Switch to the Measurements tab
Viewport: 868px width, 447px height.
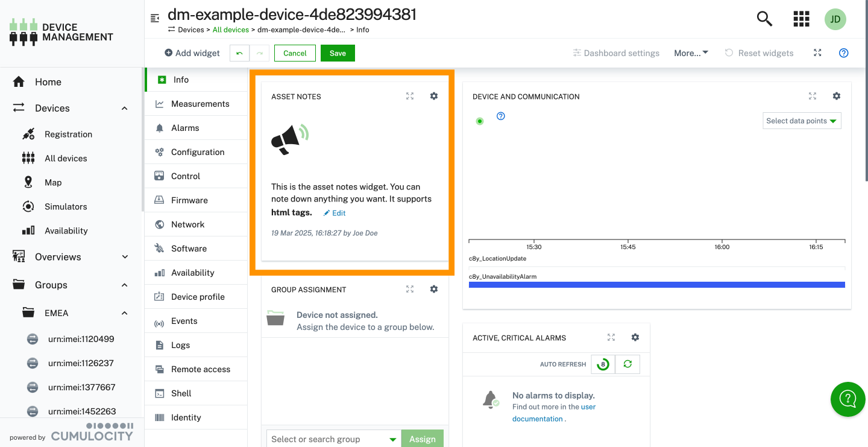(200, 104)
